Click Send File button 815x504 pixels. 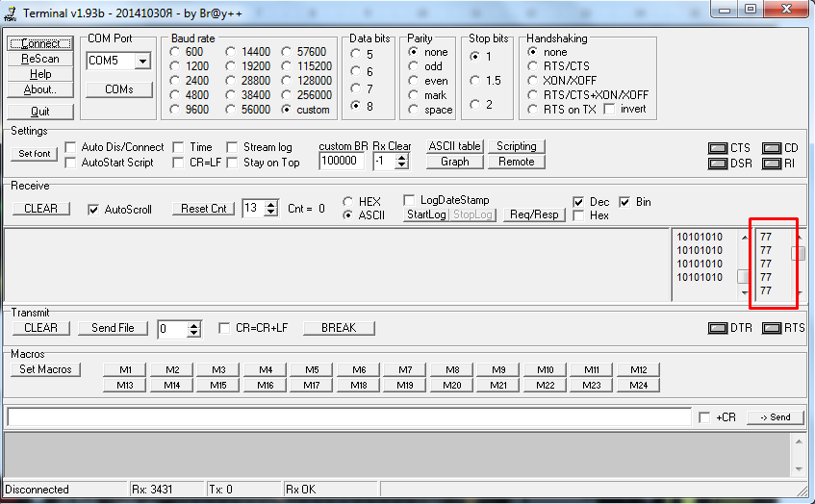point(113,328)
